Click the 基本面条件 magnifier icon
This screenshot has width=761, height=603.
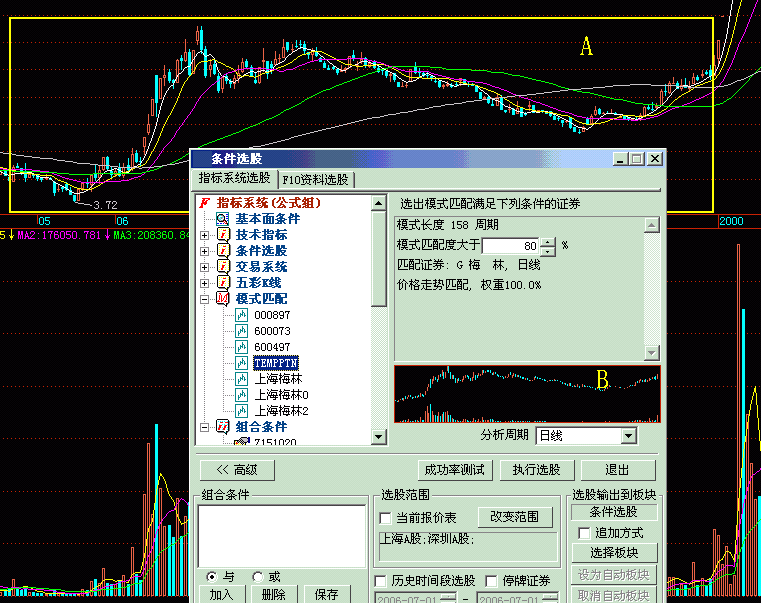point(223,219)
